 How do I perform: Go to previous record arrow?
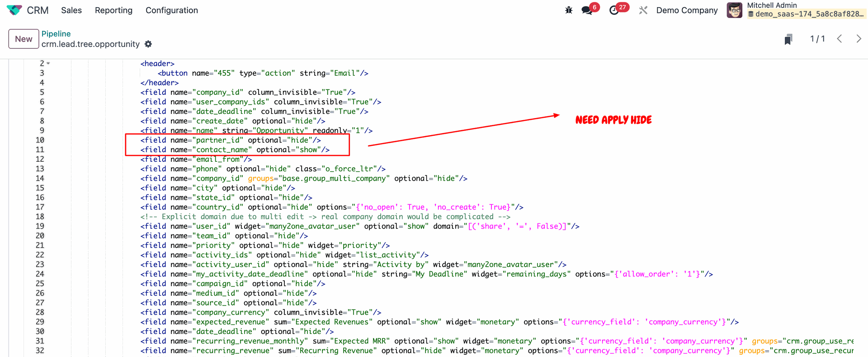tap(840, 39)
